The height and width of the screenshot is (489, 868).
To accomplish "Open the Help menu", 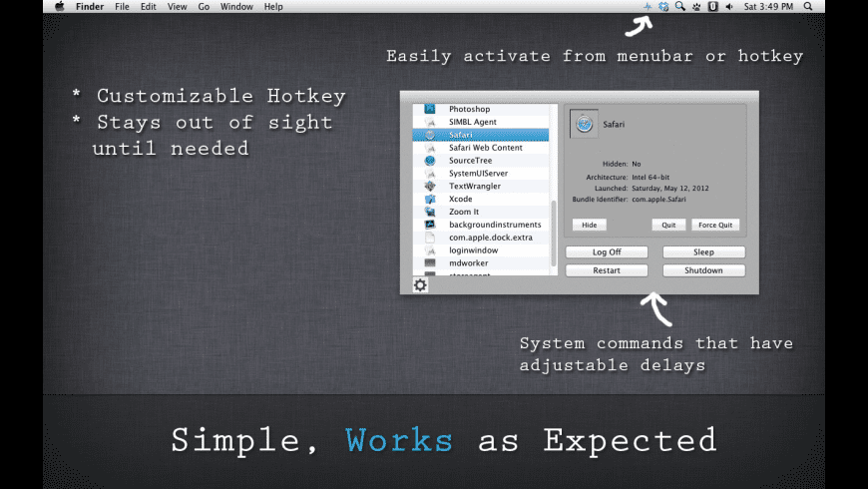I will click(273, 7).
